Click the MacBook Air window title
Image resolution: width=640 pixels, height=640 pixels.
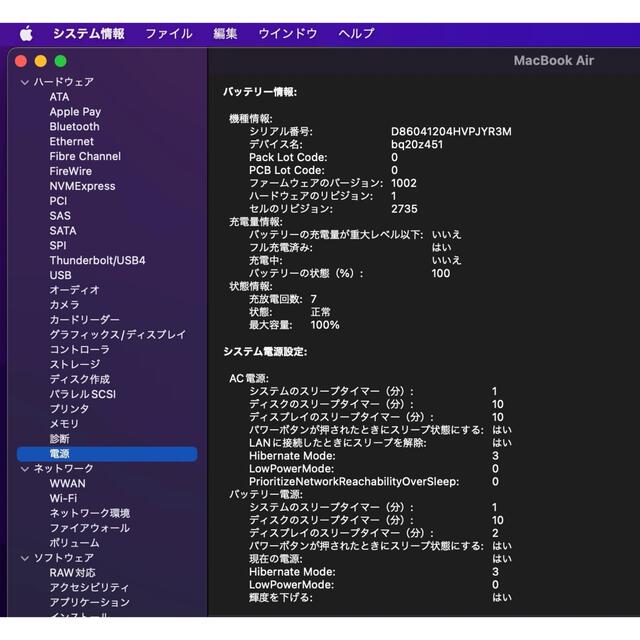pyautogui.click(x=553, y=61)
